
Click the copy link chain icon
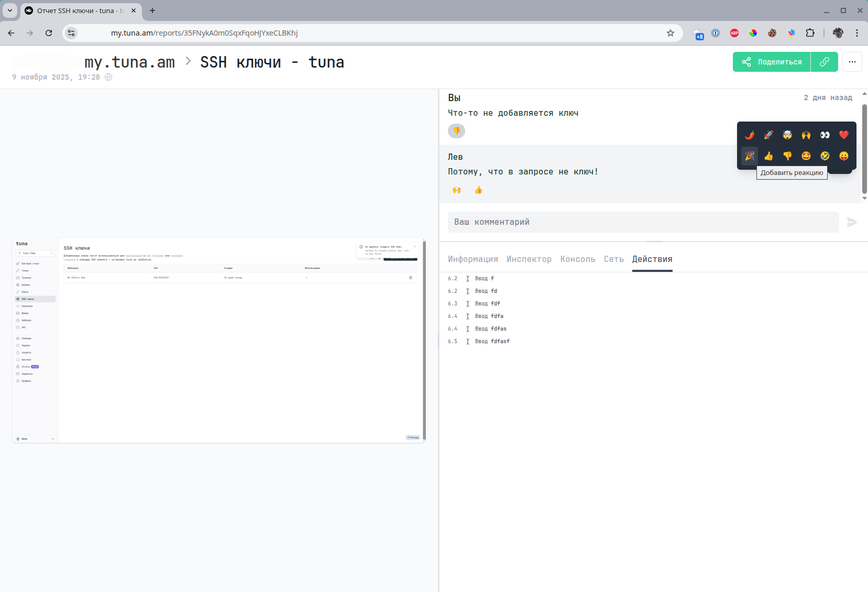[824, 62]
